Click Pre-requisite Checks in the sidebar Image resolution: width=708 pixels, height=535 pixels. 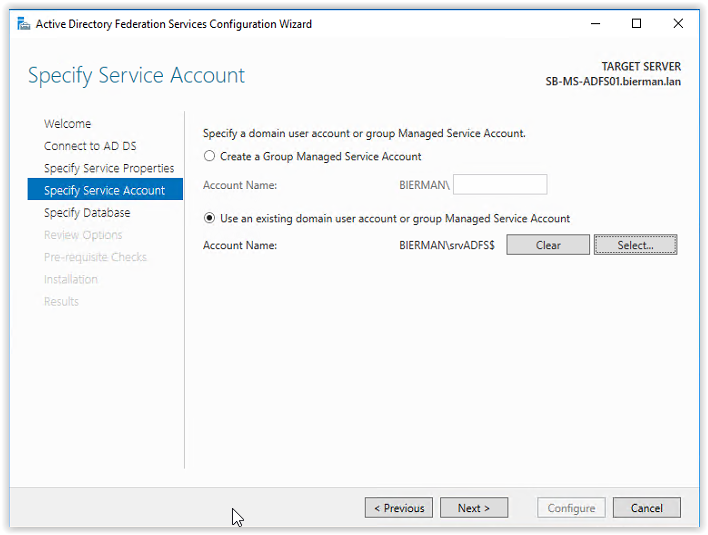coord(95,257)
